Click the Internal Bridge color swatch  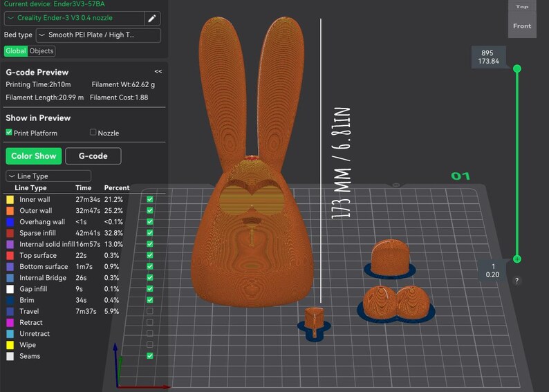(10, 278)
